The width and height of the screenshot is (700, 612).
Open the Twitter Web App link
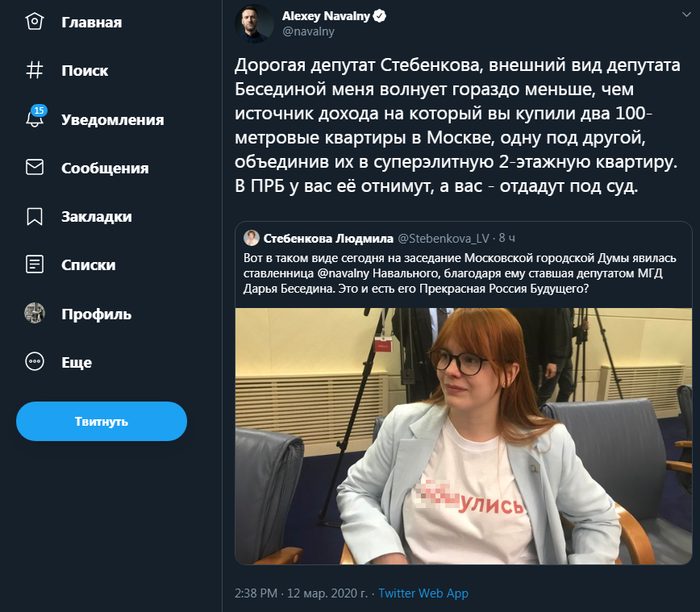pos(423,593)
